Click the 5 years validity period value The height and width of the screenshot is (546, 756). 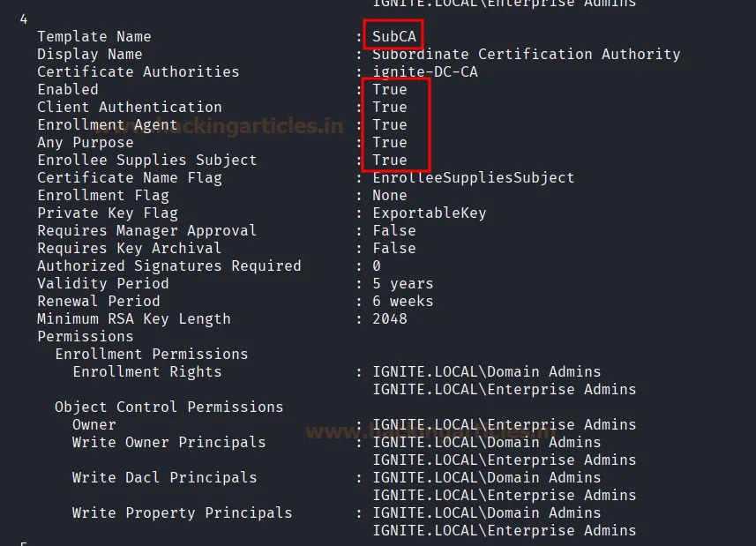(x=402, y=283)
